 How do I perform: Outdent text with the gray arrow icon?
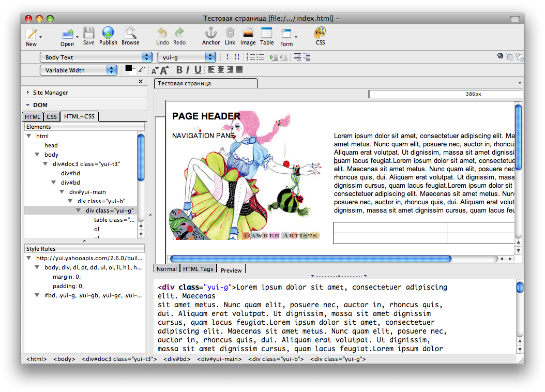[284, 57]
